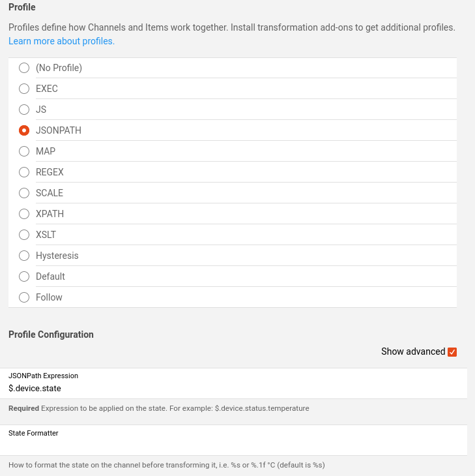Select the (No Profile) radio option
Image resolution: width=475 pixels, height=476 pixels.
pyautogui.click(x=24, y=68)
